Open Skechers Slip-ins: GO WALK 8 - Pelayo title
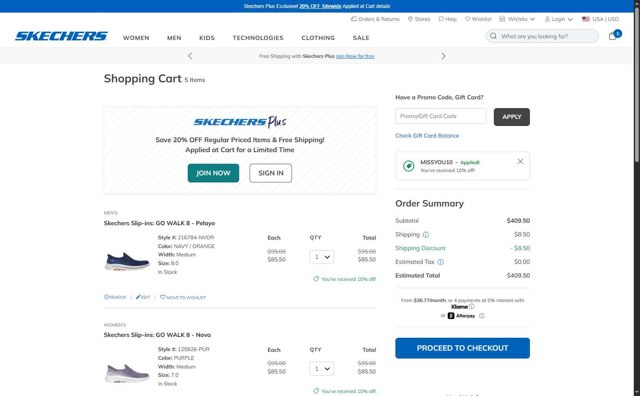The image size is (640, 396). click(159, 223)
